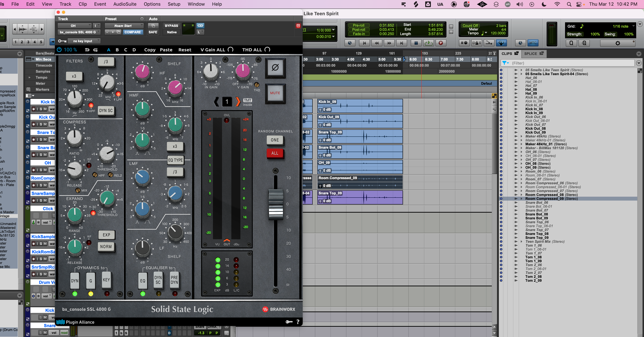Open the Noam Start preset dropdown
Image resolution: width=644 pixels, height=337 pixels.
(x=124, y=26)
